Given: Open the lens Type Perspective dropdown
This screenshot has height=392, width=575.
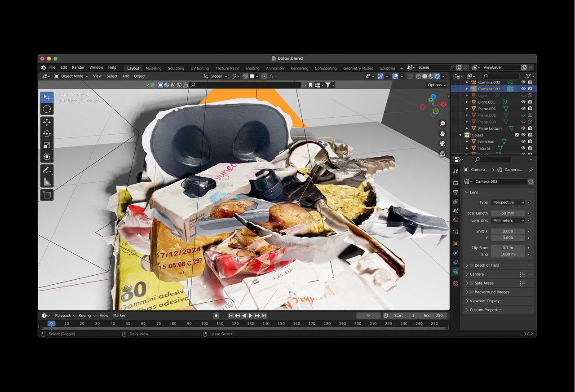Looking at the screenshot, I should click(x=508, y=203).
